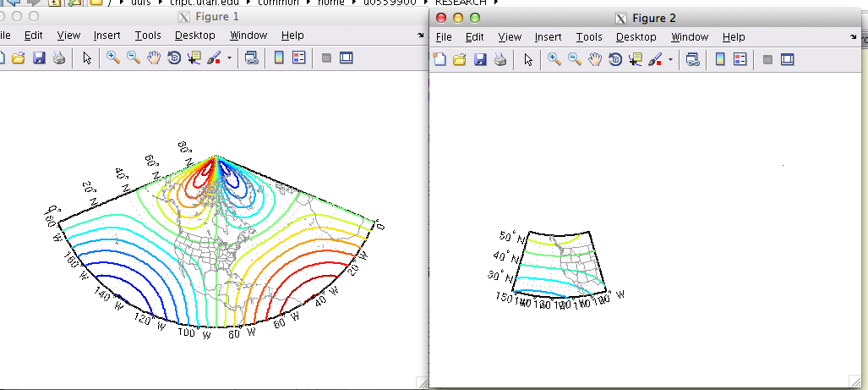
Task: Activate Zoom Out tool in Figure 2
Action: [575, 59]
